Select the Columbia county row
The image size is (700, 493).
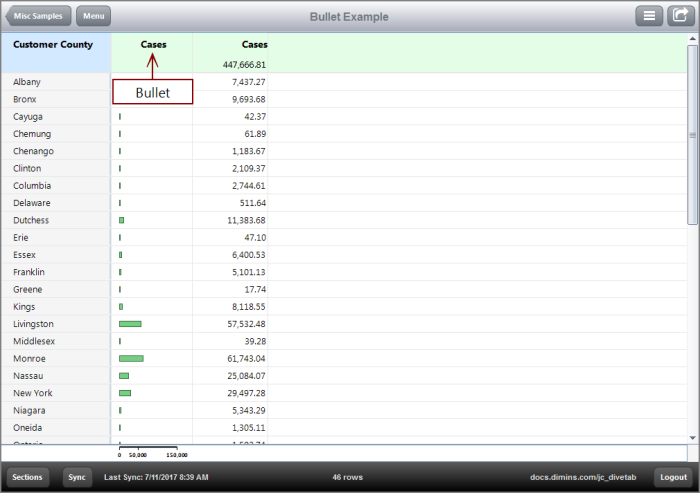344,186
